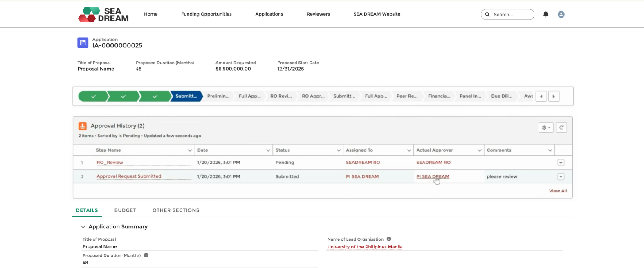Open Assigned To column menu chevron
Image resolution: width=644 pixels, height=268 pixels.
click(x=409, y=150)
